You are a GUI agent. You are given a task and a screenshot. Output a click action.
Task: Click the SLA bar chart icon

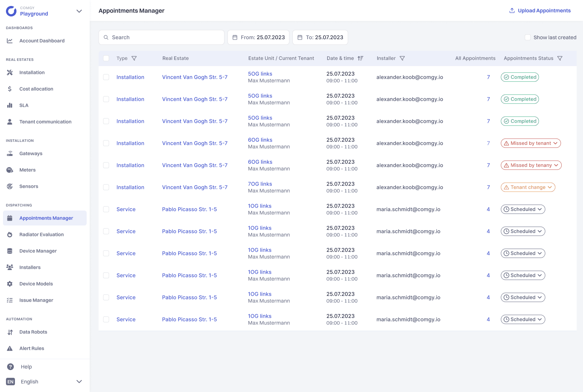10,105
